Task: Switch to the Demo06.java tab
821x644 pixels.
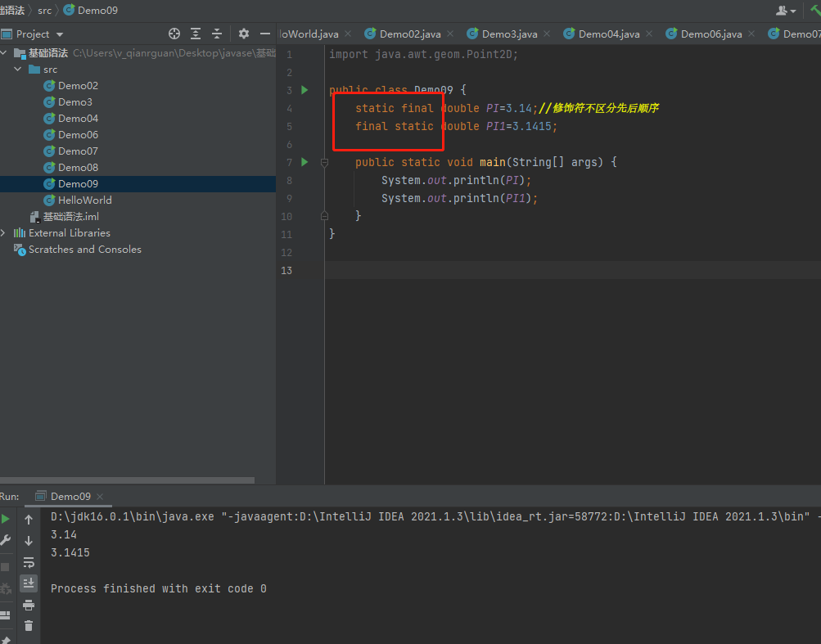Action: [x=710, y=34]
